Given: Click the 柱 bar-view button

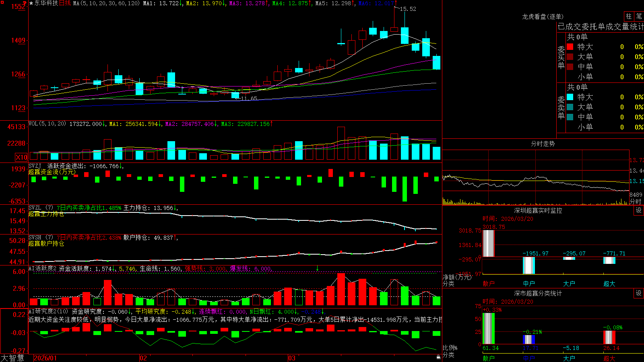Looking at the screenshot, I should point(629,16).
